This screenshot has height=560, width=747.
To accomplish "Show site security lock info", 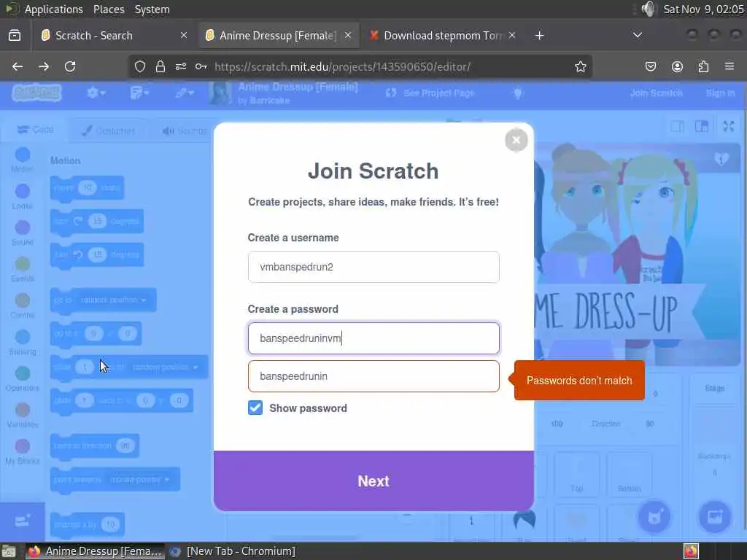I will (x=160, y=66).
